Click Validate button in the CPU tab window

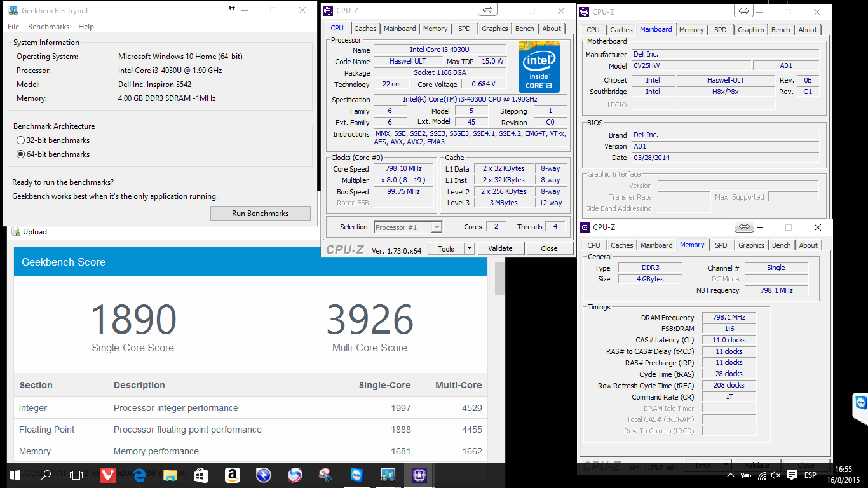click(x=500, y=248)
